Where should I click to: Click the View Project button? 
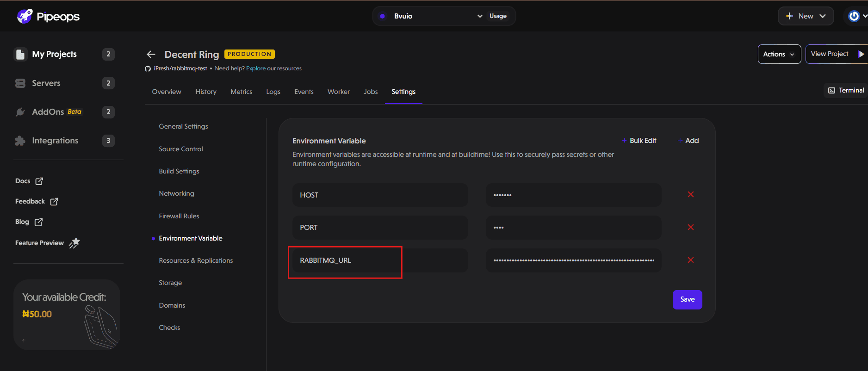[x=836, y=54]
